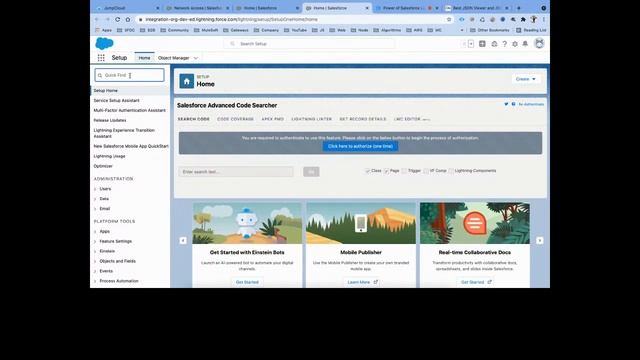
Task: Expand the Feature Settings node
Action: click(x=96, y=241)
